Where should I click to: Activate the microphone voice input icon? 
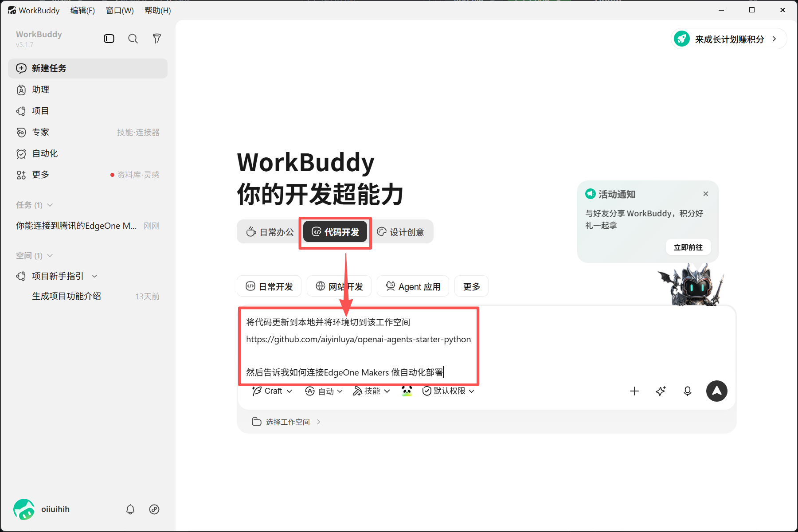click(688, 391)
